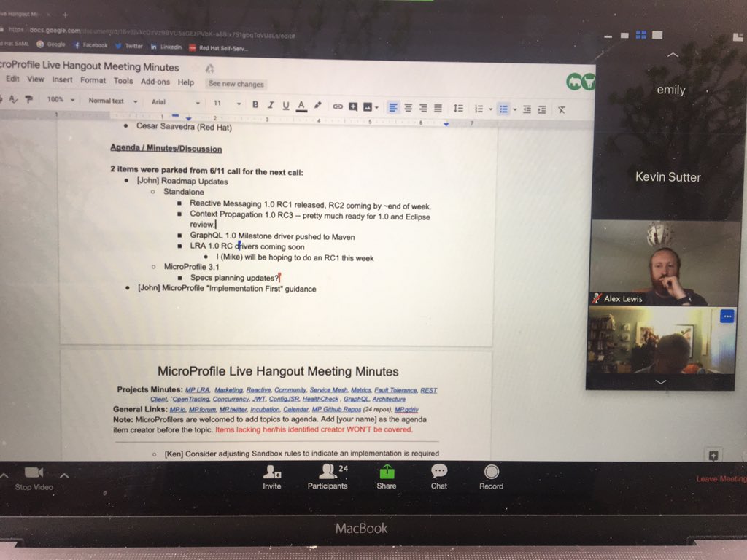The width and height of the screenshot is (747, 560).
Task: Click the Google bookmark
Action: (51, 44)
